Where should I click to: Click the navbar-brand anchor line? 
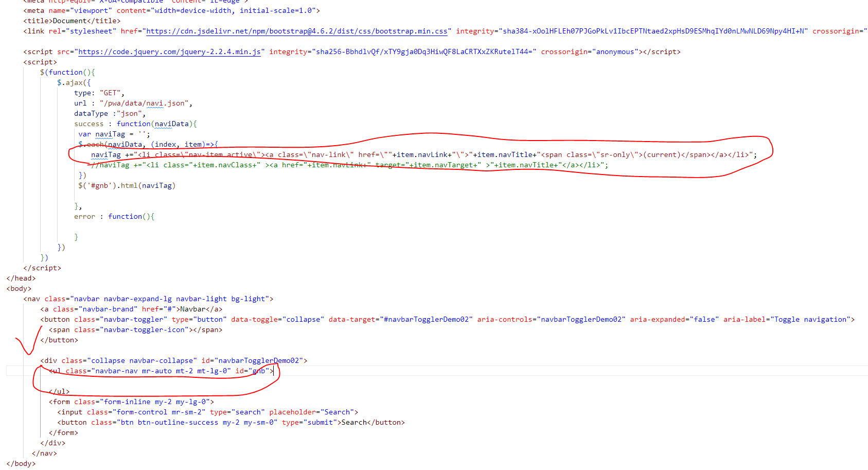[x=131, y=309]
